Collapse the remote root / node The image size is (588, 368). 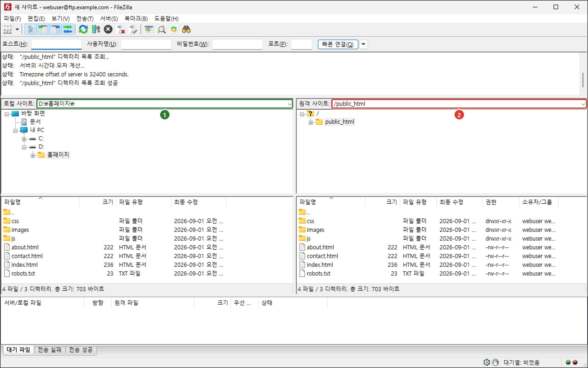pyautogui.click(x=302, y=114)
